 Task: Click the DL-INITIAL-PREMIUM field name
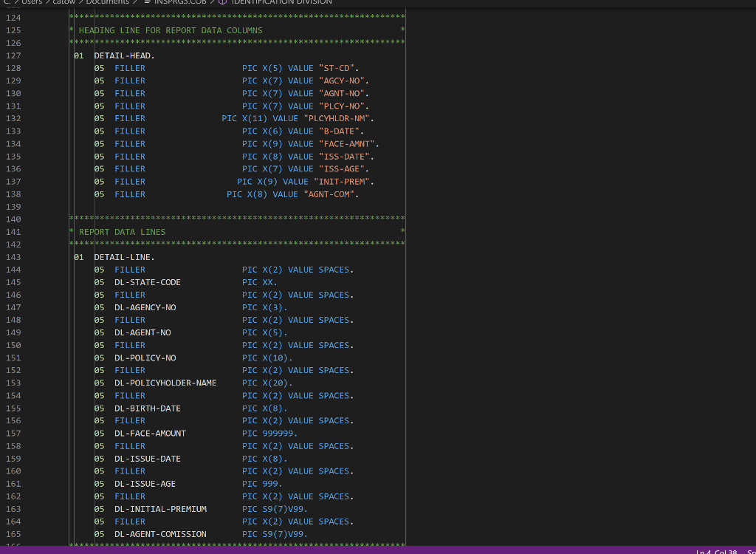coord(160,509)
